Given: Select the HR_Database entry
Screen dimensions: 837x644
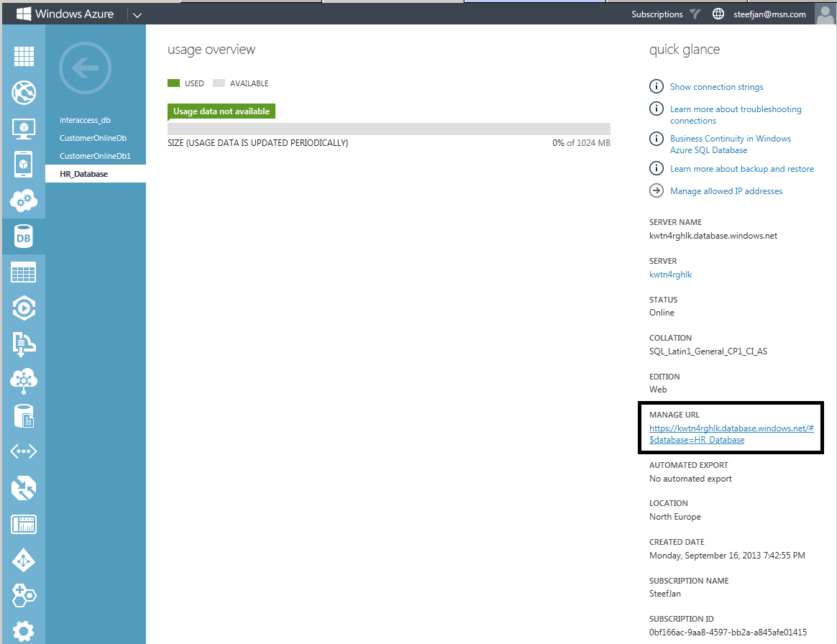Looking at the screenshot, I should (96, 174).
